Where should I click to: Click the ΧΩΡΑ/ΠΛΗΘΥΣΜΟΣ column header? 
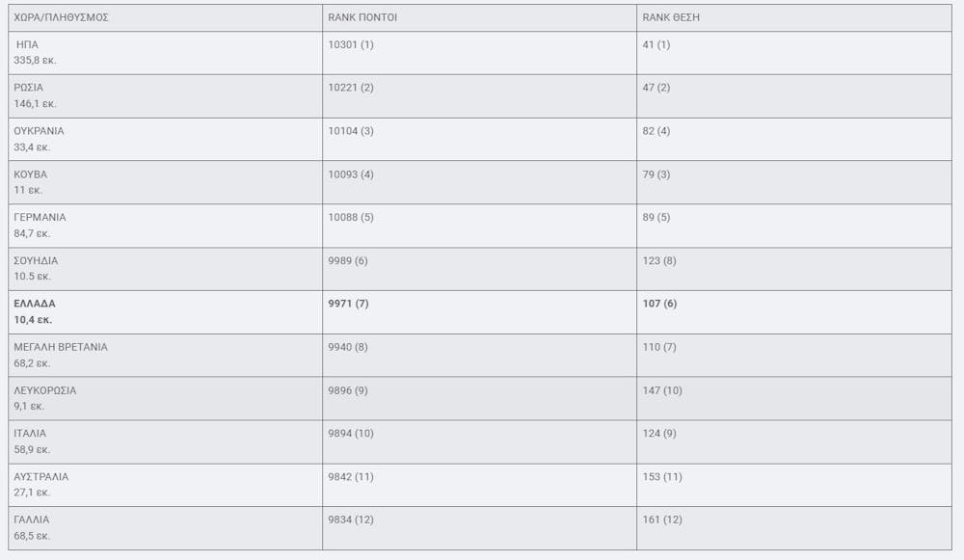click(x=61, y=17)
